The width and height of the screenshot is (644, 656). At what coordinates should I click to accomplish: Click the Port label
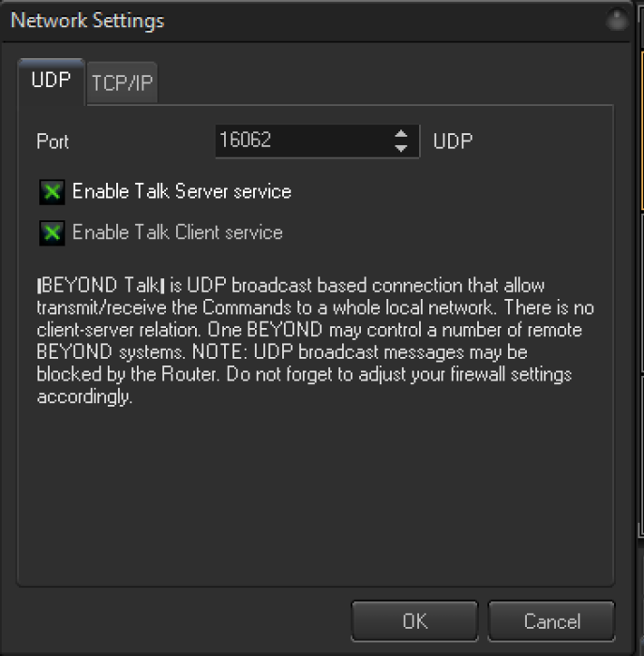point(52,142)
